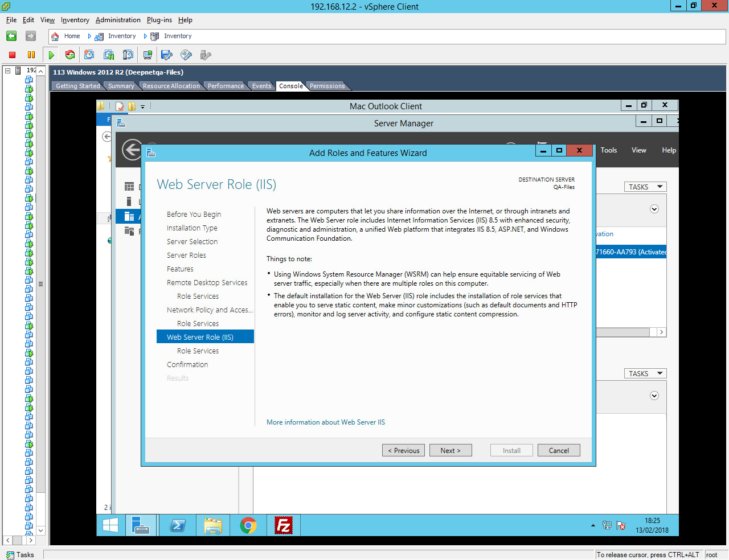Show hidden icons in the system tray
Screen dimensions: 729x560
[x=593, y=525]
